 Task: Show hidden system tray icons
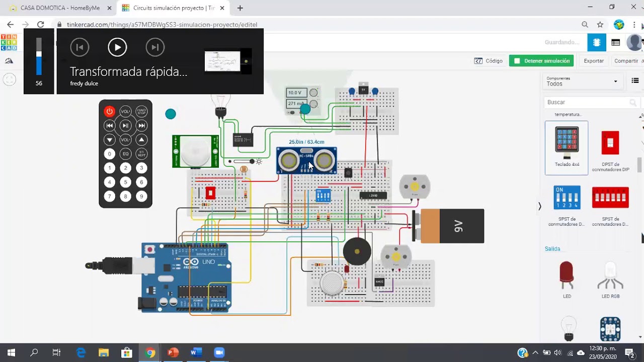(535, 352)
